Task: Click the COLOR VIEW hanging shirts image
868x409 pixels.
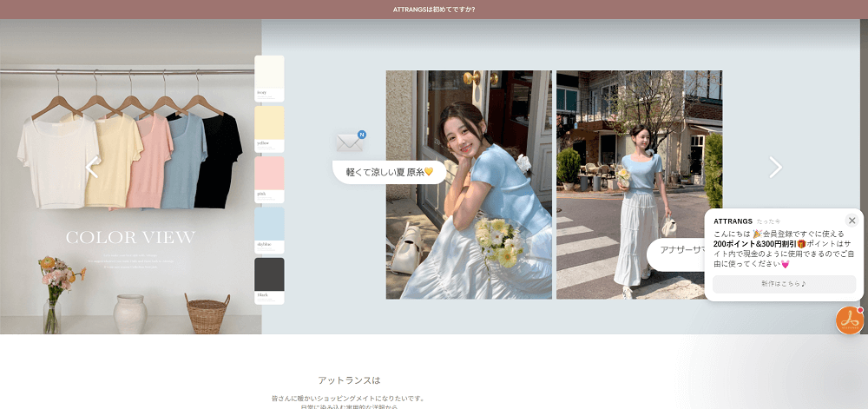Action: 131,176
